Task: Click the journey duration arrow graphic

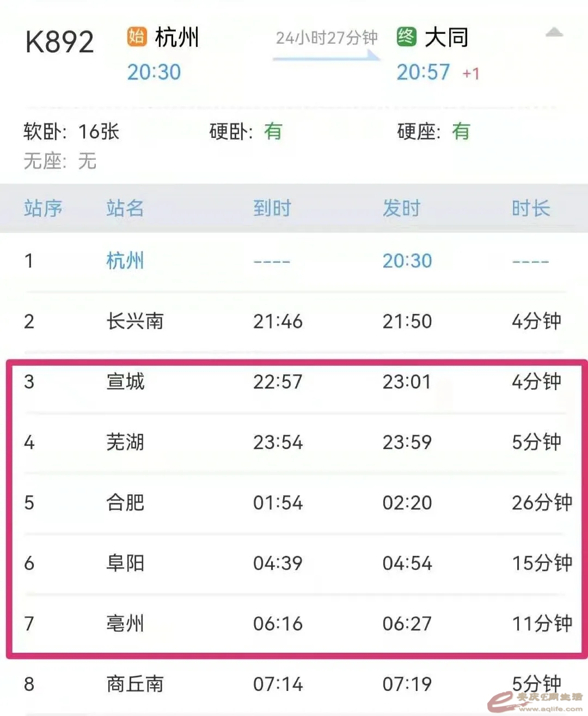Action: pyautogui.click(x=326, y=54)
